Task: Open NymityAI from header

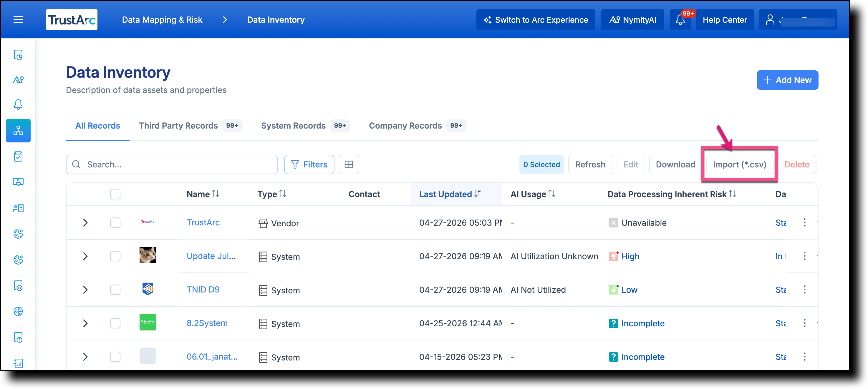Action: pyautogui.click(x=632, y=20)
